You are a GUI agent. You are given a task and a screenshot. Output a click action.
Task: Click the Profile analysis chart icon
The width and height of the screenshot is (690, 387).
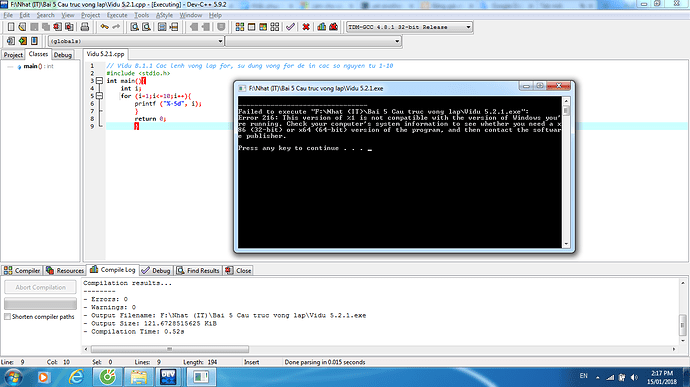pos(322,27)
